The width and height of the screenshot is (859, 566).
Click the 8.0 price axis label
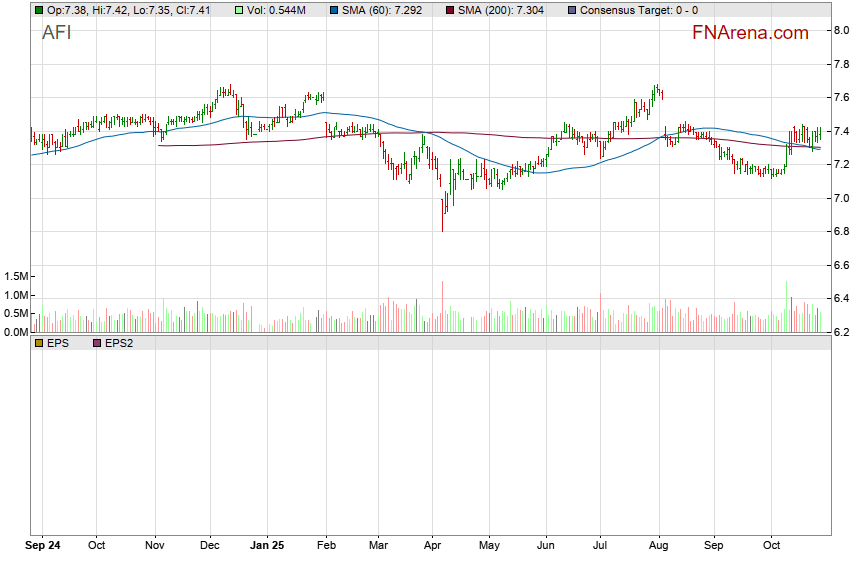[x=843, y=30]
